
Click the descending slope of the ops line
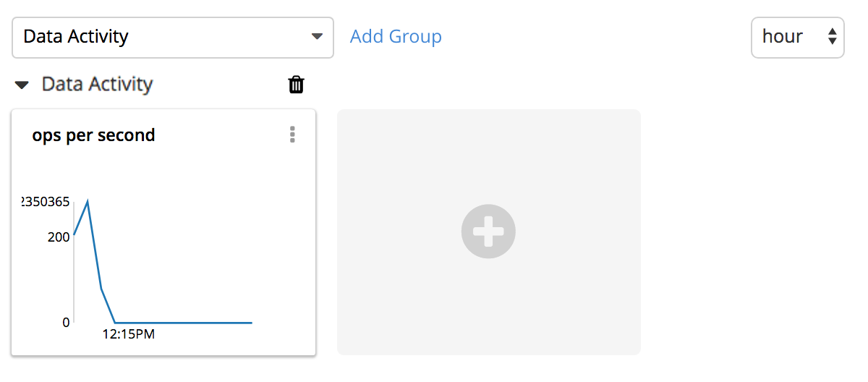pos(95,247)
